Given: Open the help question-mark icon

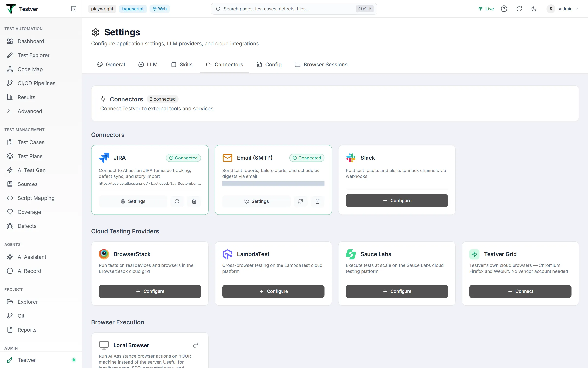Looking at the screenshot, I should point(504,9).
